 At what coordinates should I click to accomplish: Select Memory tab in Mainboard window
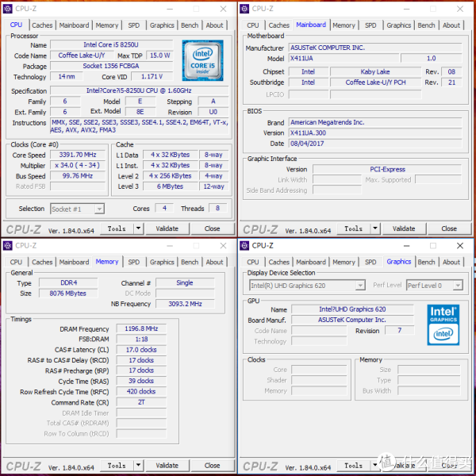[344, 25]
